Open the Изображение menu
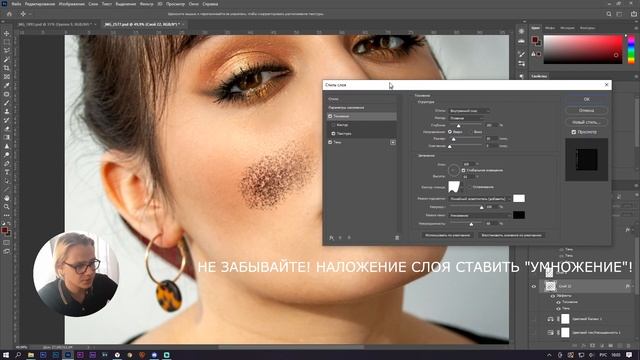 tap(72, 4)
